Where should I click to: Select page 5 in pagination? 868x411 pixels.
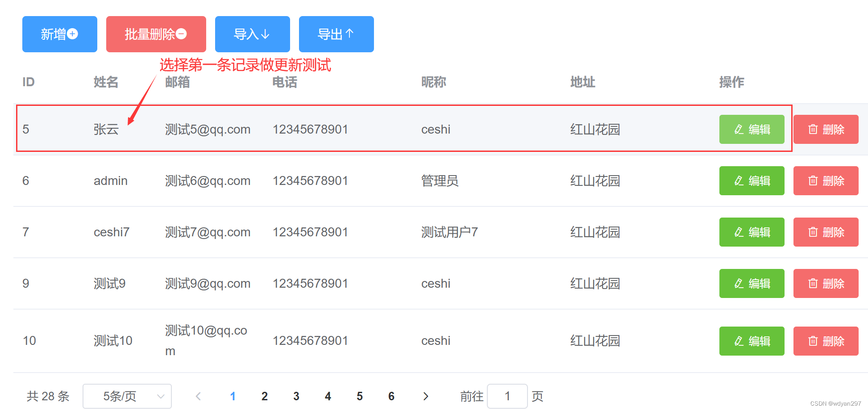click(x=360, y=396)
